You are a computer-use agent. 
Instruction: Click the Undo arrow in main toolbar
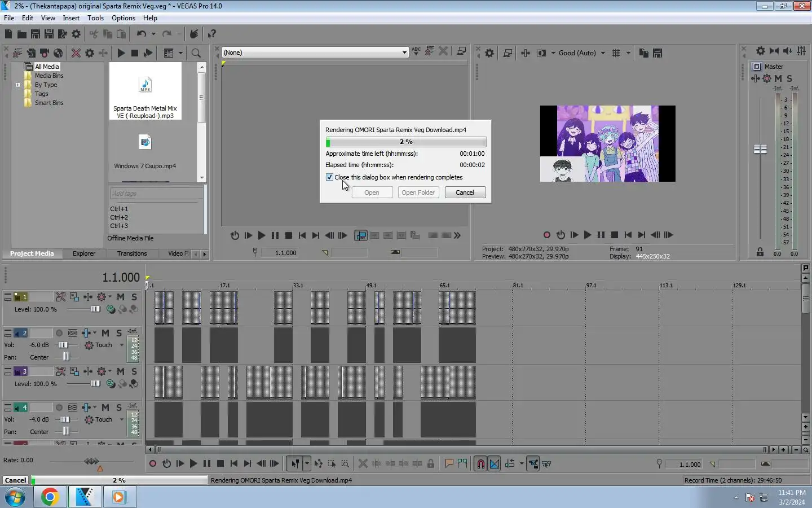[x=142, y=34]
